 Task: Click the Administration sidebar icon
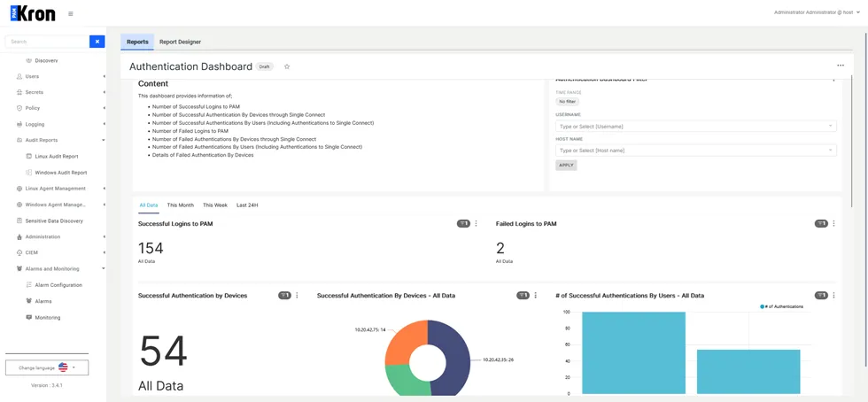19,237
